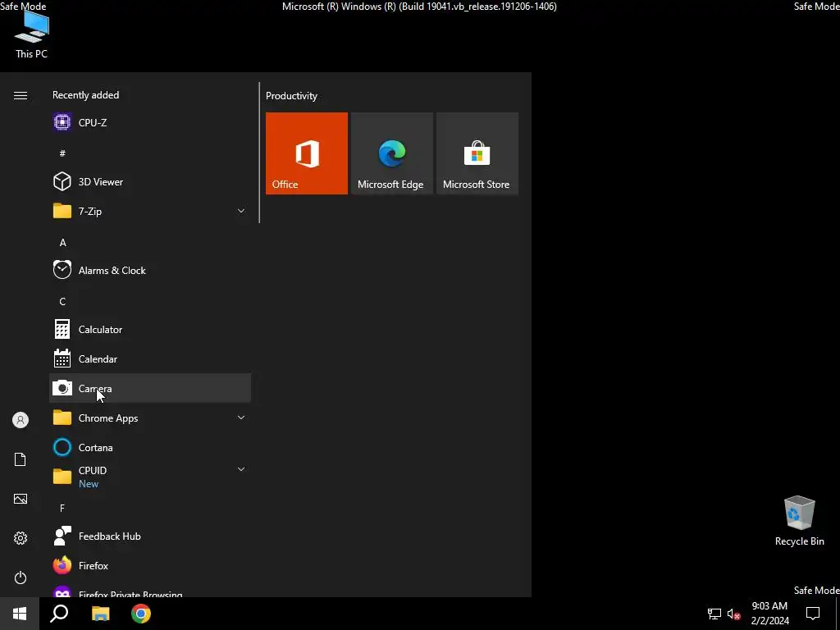Viewport: 840px width, 630px height.
Task: Open Alarms & Clock app
Action: pyautogui.click(x=150, y=270)
